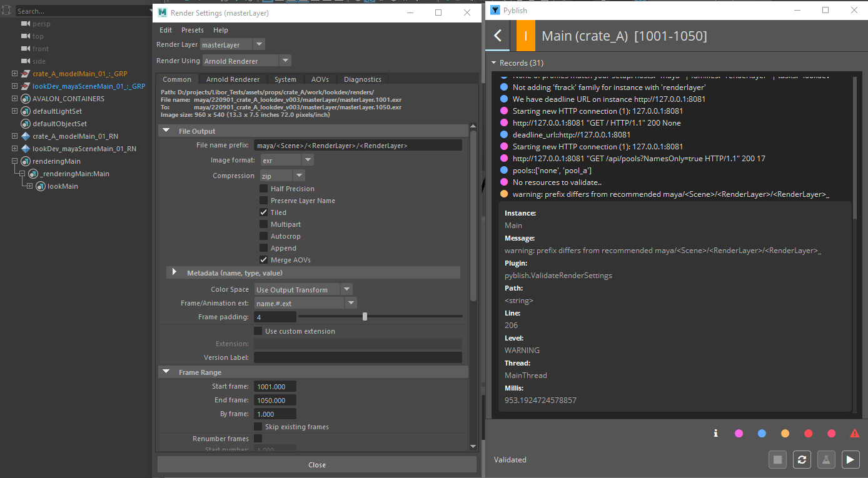Switch to the System tab
This screenshot has width=868, height=478.
(x=285, y=79)
